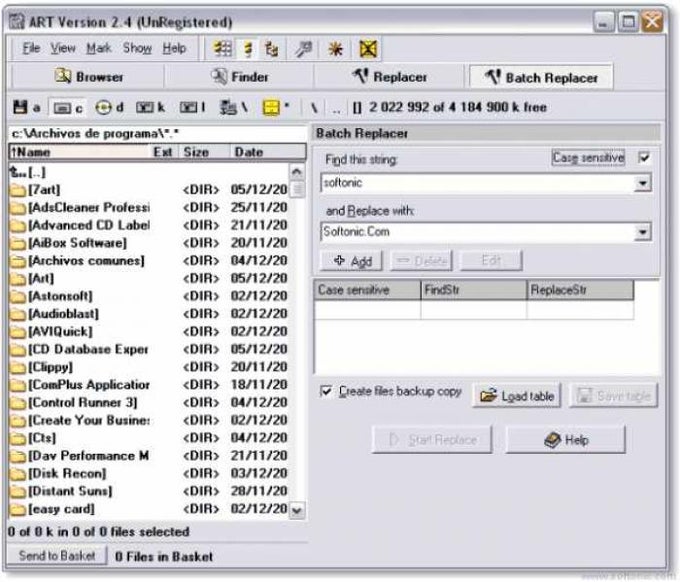The image size is (680, 582).
Task: Select the [AVIQuick] row
Action: point(148,331)
